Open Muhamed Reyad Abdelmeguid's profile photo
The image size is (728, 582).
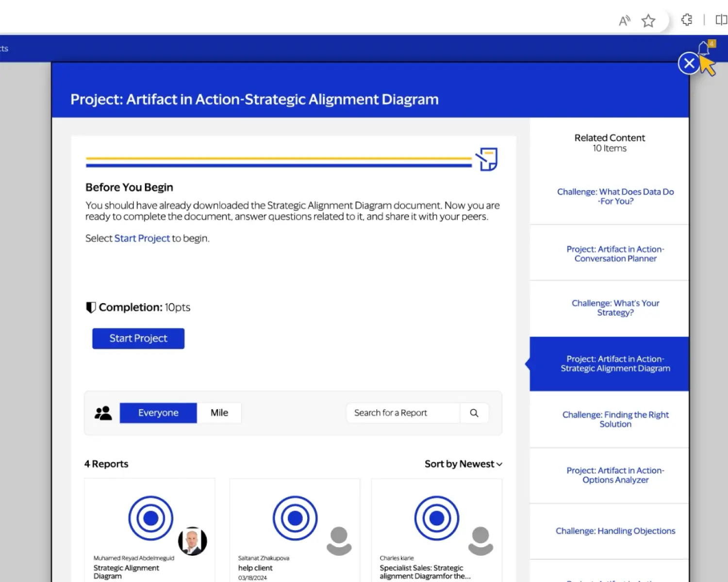coord(193,541)
